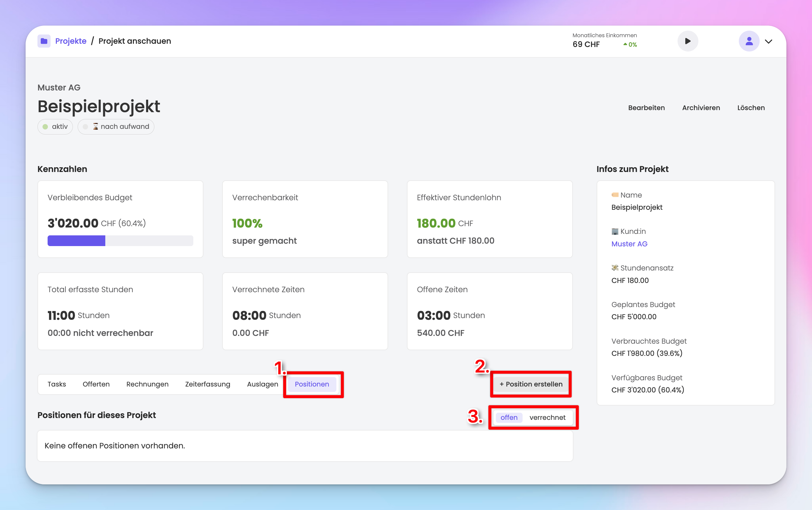The image size is (812, 510).
Task: Switch to the Positionen tab
Action: [x=312, y=384]
